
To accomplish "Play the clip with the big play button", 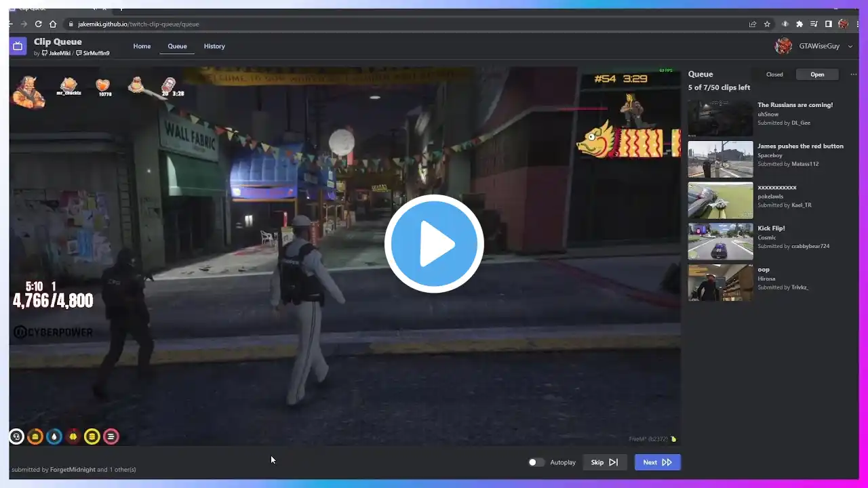I will pyautogui.click(x=434, y=244).
